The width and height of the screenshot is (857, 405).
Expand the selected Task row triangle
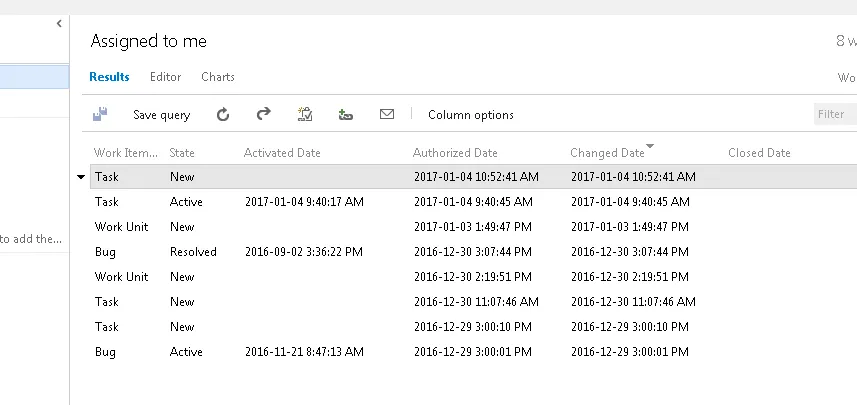(81, 177)
